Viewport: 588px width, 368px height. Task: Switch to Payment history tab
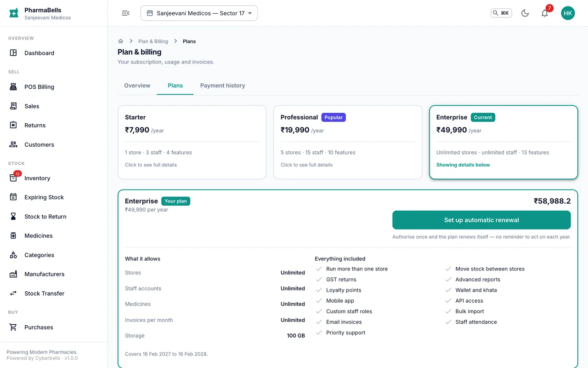(x=222, y=86)
